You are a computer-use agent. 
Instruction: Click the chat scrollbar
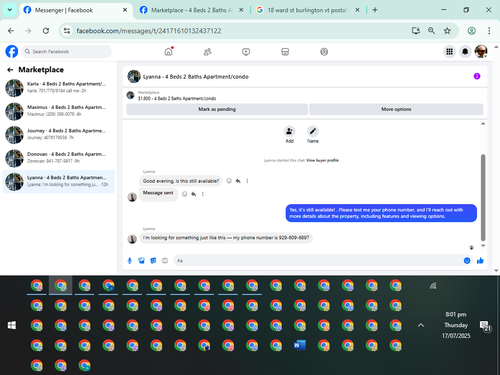[x=483, y=197]
